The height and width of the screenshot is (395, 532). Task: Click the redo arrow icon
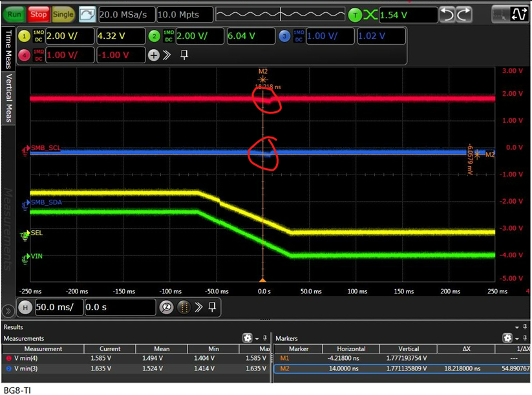[464, 15]
